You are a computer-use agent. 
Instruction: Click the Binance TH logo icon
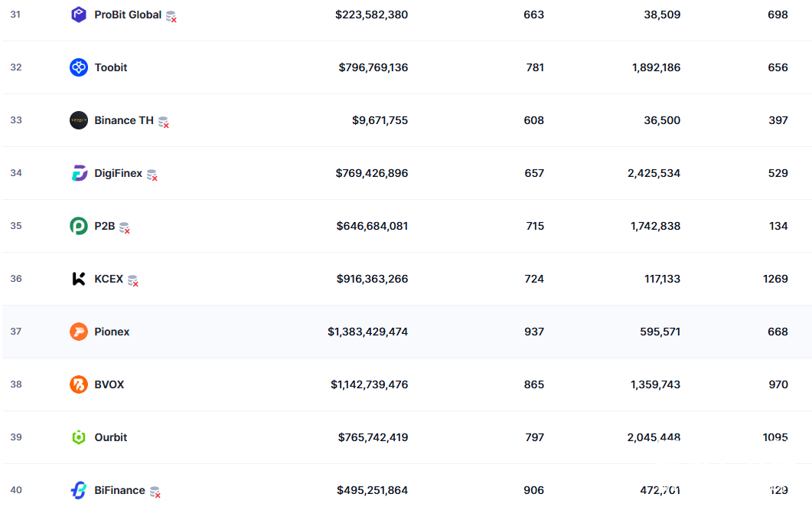(x=79, y=120)
